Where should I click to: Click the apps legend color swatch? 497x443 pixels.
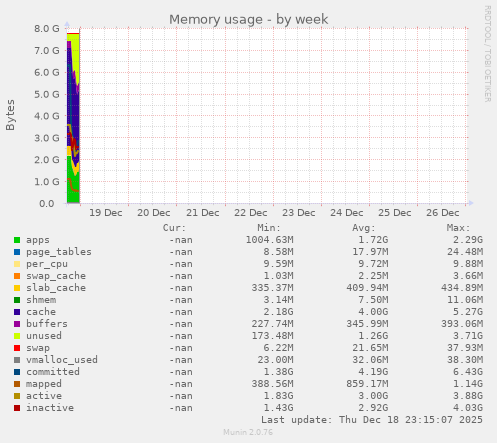(17, 240)
